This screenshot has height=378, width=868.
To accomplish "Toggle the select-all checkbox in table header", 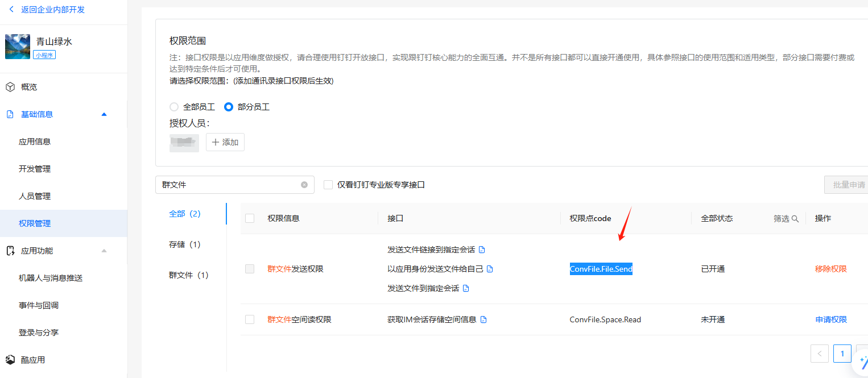I will click(250, 218).
